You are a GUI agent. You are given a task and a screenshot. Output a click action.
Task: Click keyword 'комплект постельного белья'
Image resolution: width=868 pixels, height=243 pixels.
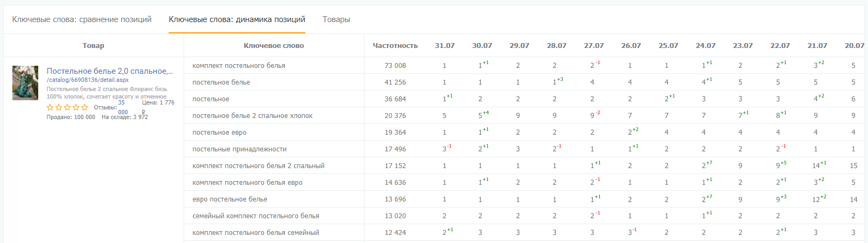click(x=239, y=66)
